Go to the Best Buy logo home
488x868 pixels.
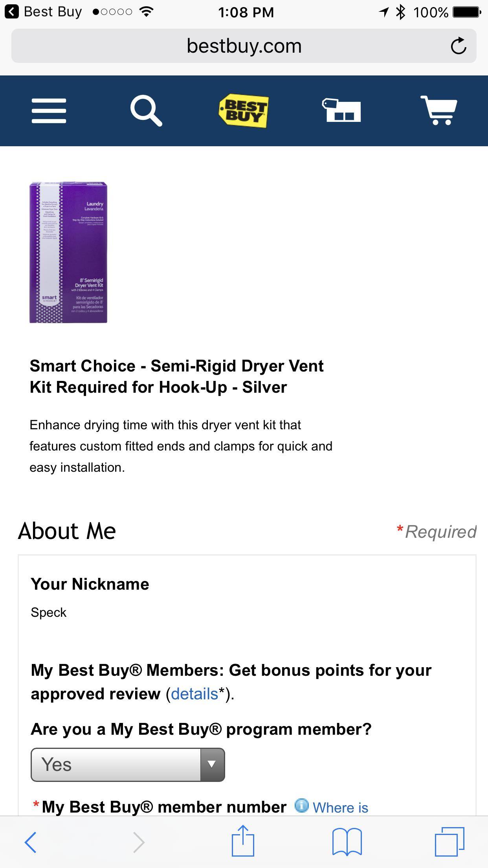click(x=244, y=111)
